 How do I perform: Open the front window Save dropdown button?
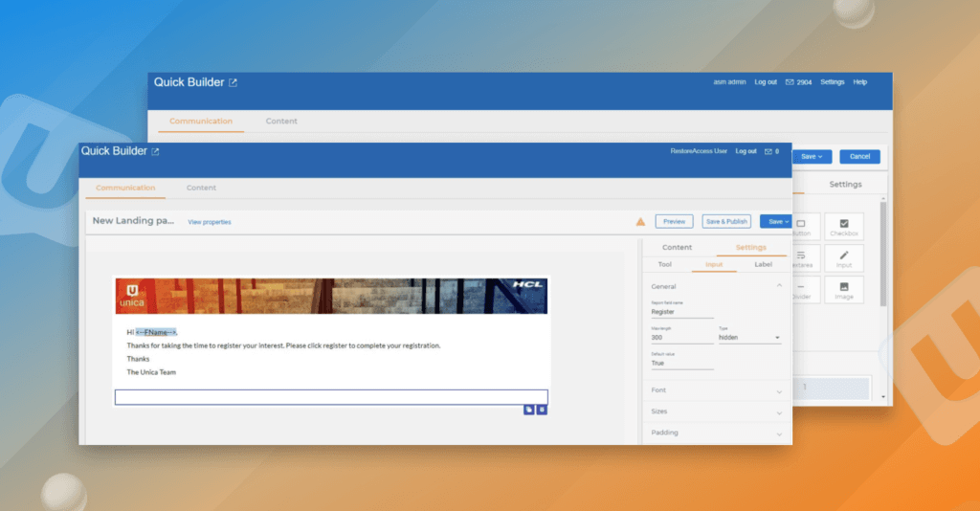point(776,221)
